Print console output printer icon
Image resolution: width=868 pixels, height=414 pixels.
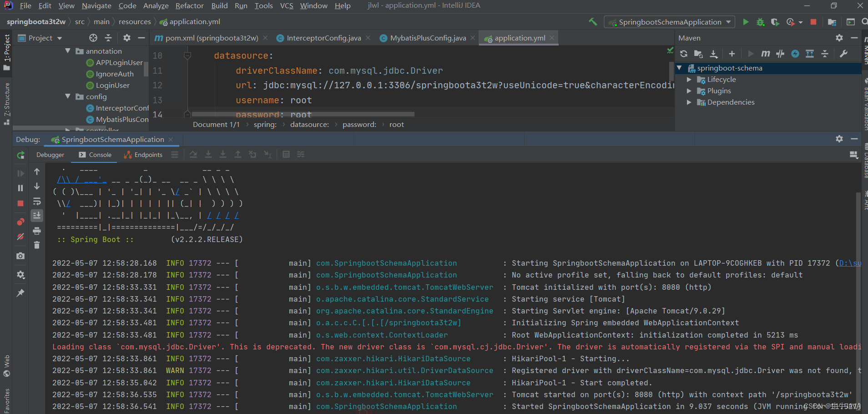point(37,231)
